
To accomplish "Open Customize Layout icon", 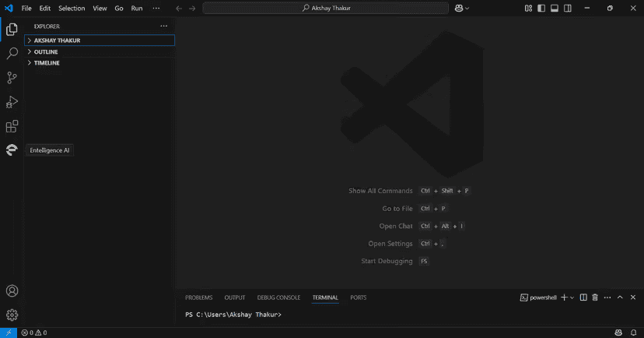I will point(529,9).
